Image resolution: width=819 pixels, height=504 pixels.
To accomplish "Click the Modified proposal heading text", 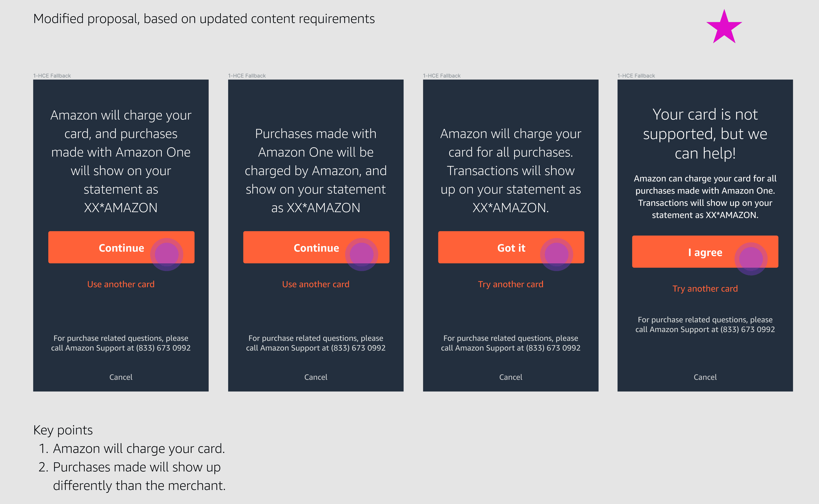I will (204, 19).
